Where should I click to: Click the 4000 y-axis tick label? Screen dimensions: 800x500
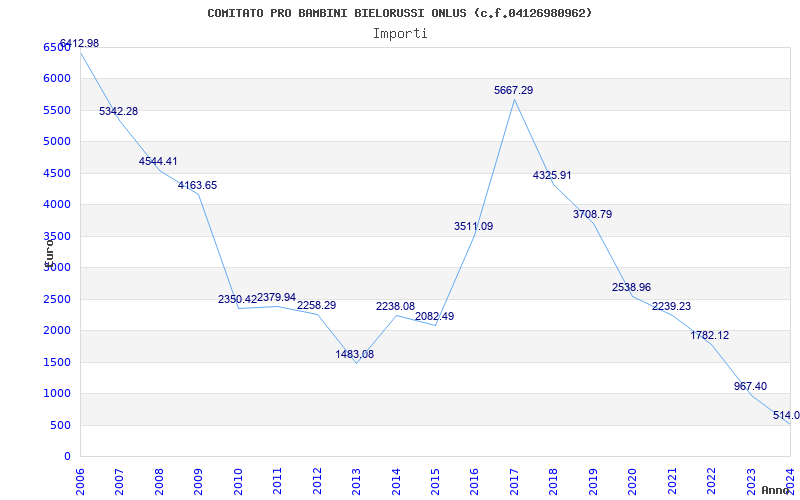pyautogui.click(x=57, y=205)
